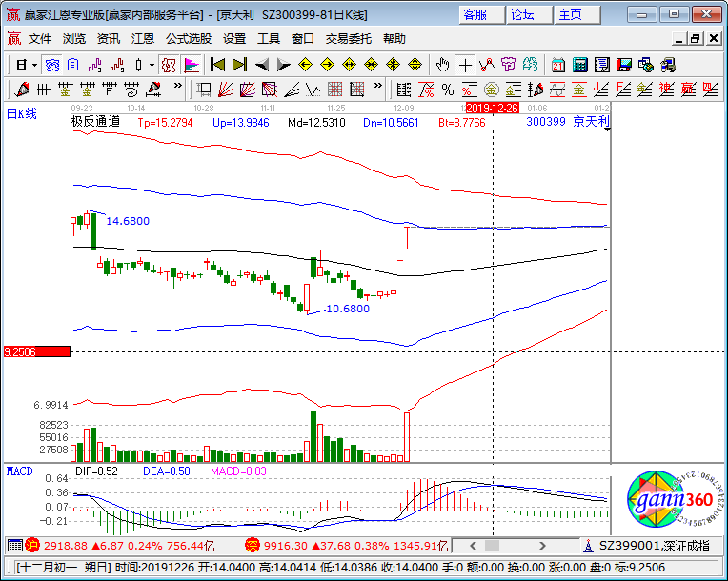
Task: Jump to last bar with skip-forward icon
Action: pos(239,65)
